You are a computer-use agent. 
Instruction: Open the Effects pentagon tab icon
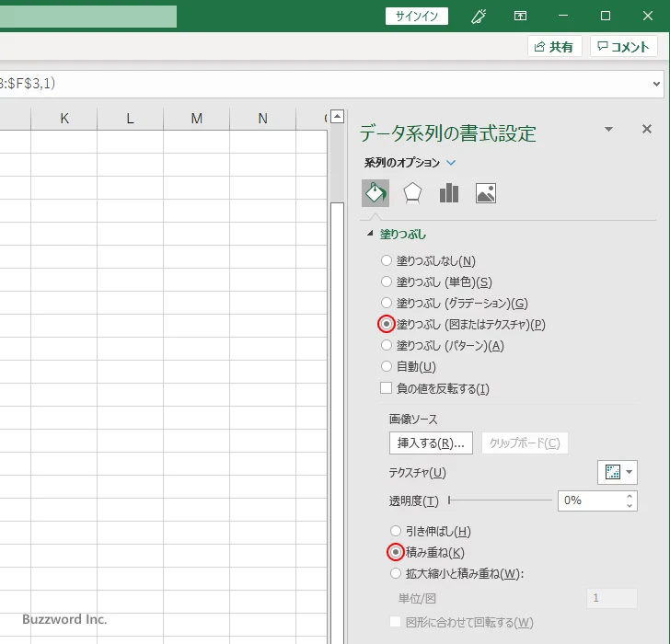[x=412, y=193]
